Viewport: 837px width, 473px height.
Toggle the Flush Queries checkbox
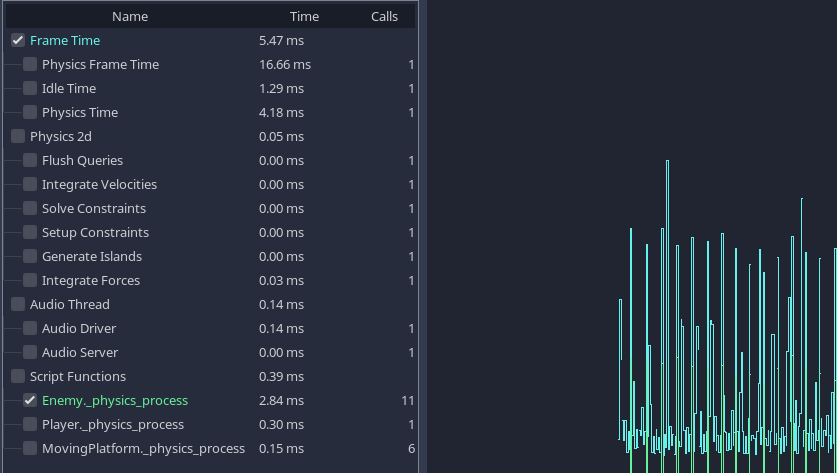click(x=30, y=161)
